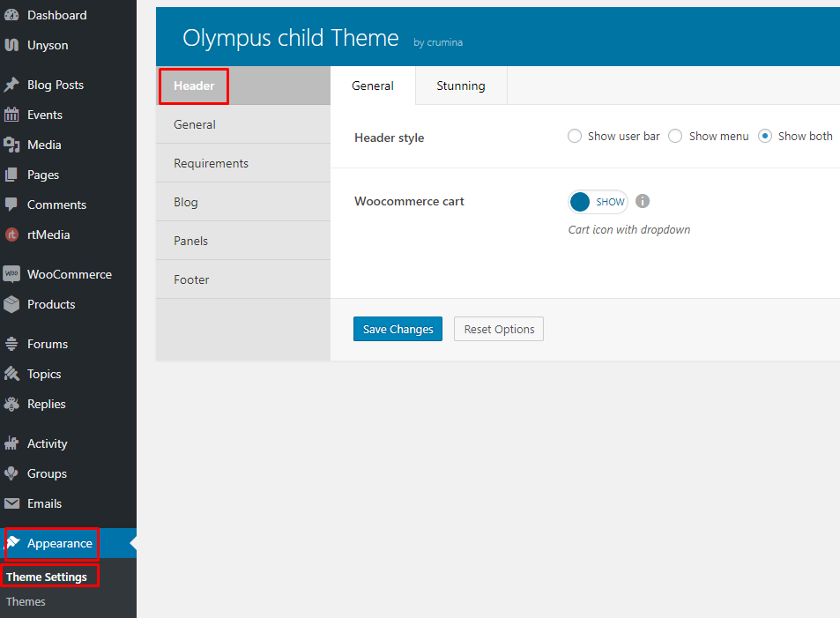Click the WooCommerce woo icon

[x=11, y=274]
